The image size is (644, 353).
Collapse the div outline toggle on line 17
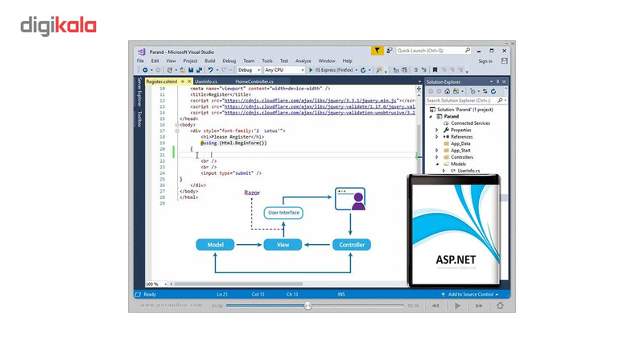coord(177,131)
